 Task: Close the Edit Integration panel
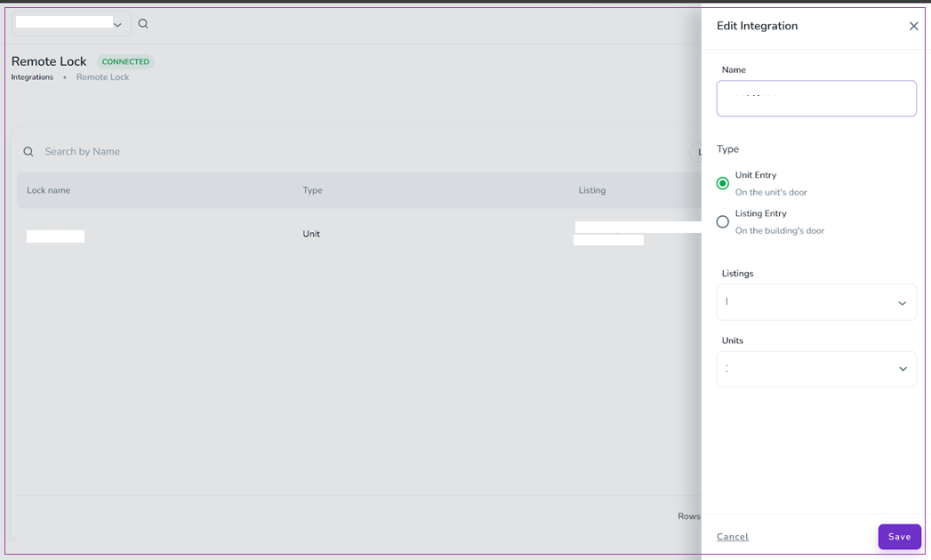913,26
